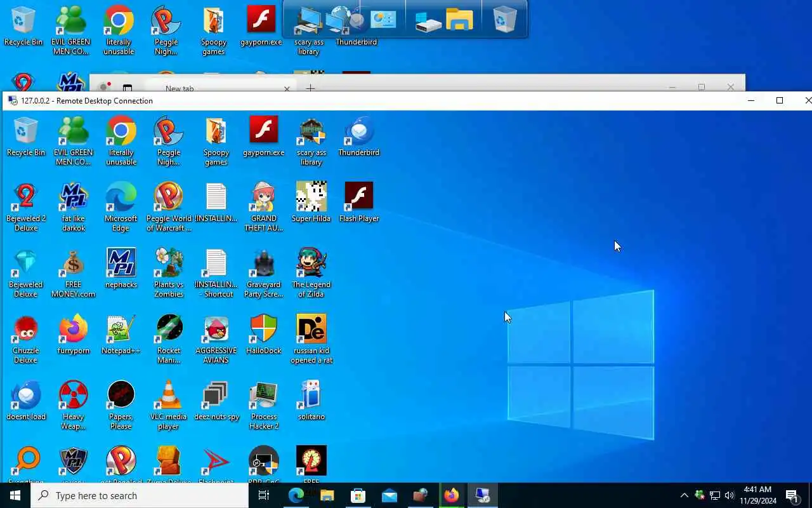Focus the 'Type here to search' box
Viewport: 812px width, 508px height.
click(140, 495)
